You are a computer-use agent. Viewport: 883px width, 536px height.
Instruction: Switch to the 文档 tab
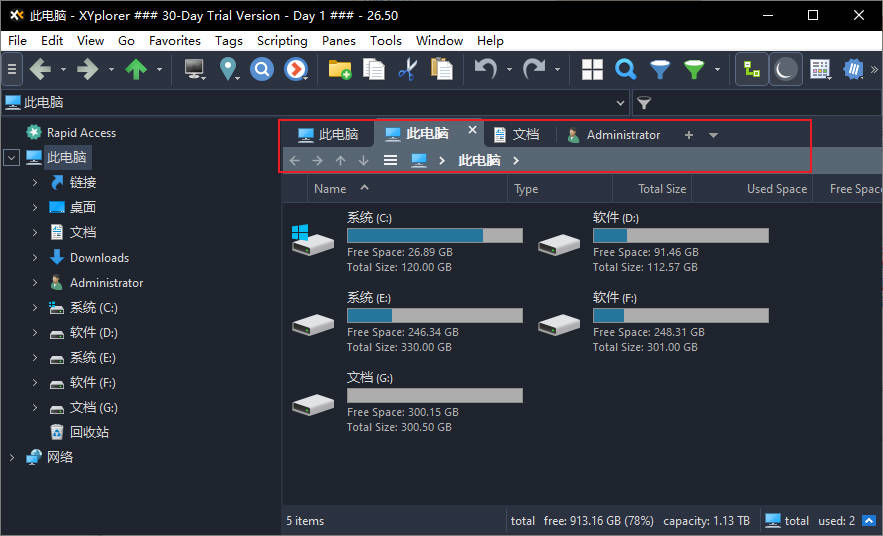click(517, 134)
